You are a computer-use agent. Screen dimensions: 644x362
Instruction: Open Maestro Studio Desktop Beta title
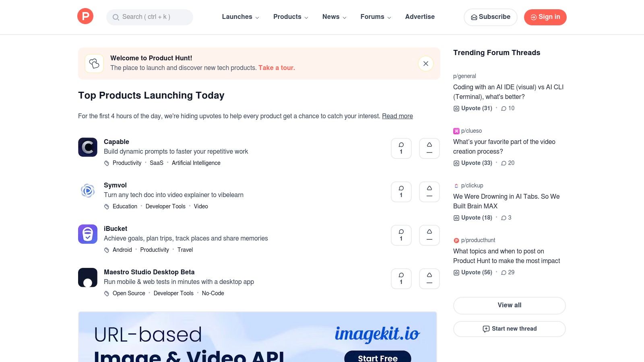coord(149,272)
